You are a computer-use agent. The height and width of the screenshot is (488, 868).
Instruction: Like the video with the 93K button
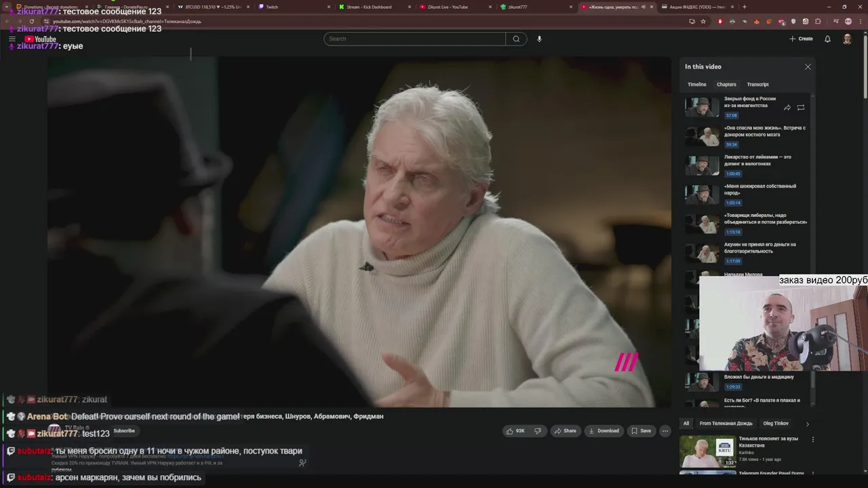click(x=515, y=431)
